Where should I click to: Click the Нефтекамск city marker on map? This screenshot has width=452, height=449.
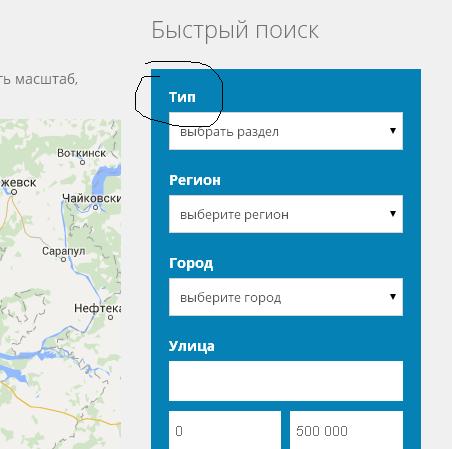coord(110,317)
